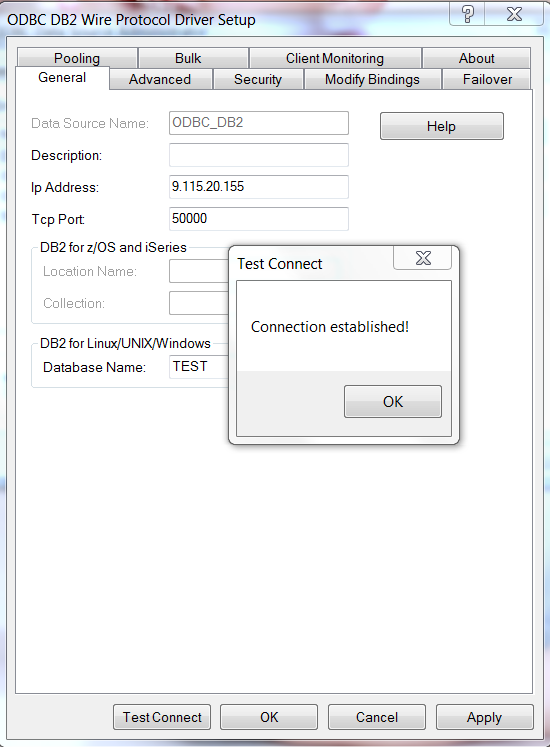Go to the Modify Bindings tab

tap(372, 79)
